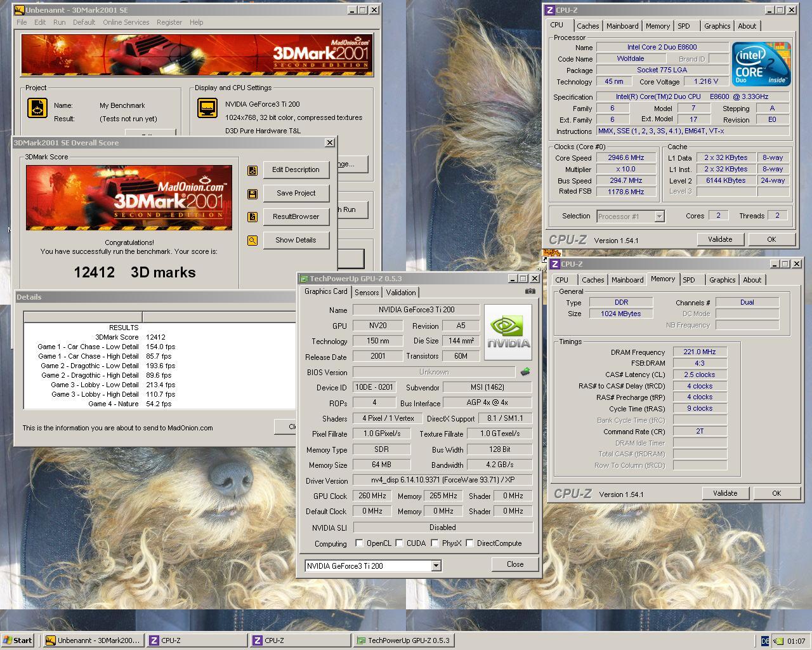Click the GPU-Z screenshot camera icon
Screen dimensions: 812x650
point(530,291)
